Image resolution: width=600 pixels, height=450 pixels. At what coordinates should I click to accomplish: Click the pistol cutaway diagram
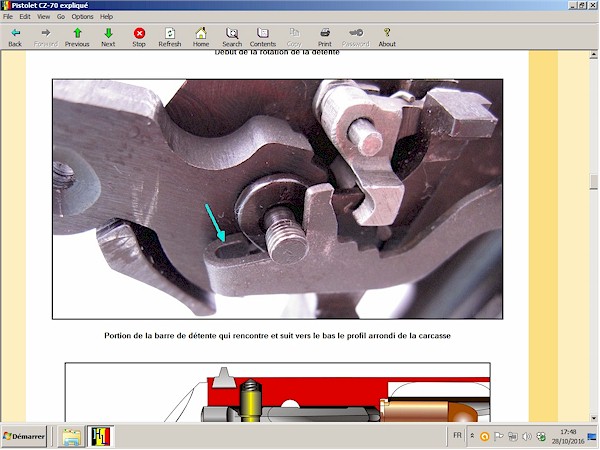(x=277, y=392)
